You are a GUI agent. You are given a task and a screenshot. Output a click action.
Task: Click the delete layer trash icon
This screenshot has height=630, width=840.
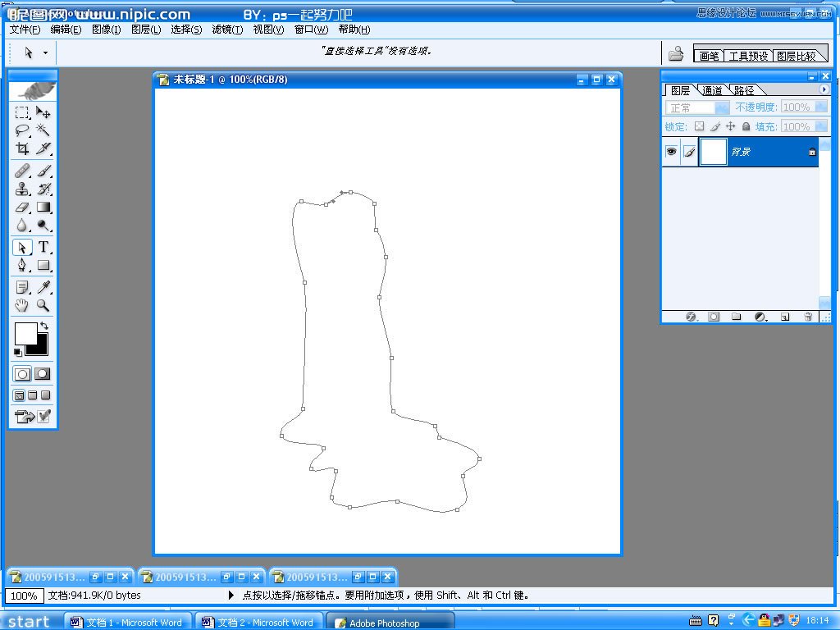(x=808, y=317)
